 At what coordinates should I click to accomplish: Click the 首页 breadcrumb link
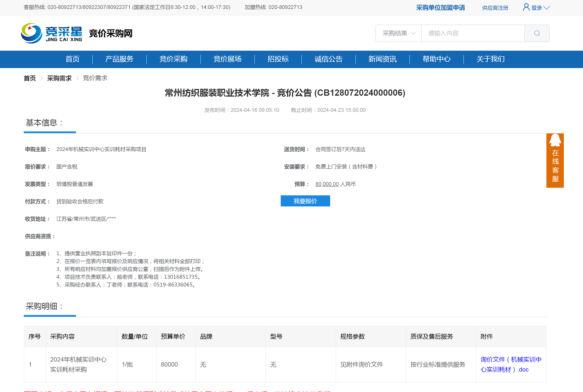click(x=30, y=78)
